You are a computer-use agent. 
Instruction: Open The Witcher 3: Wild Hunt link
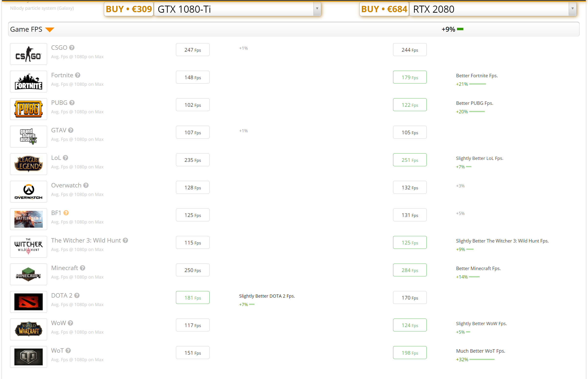[x=86, y=241]
